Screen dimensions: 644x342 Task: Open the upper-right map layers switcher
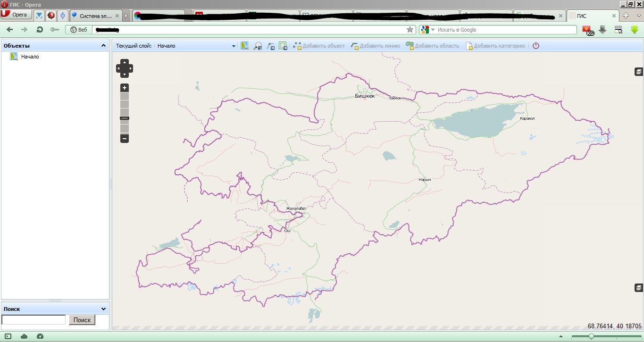pyautogui.click(x=638, y=72)
